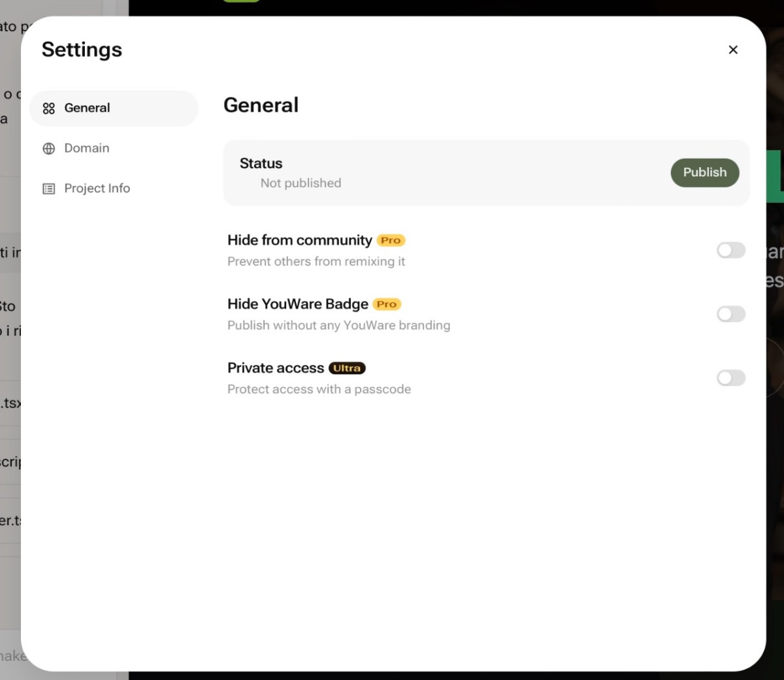Select the General settings tab label

click(x=87, y=108)
